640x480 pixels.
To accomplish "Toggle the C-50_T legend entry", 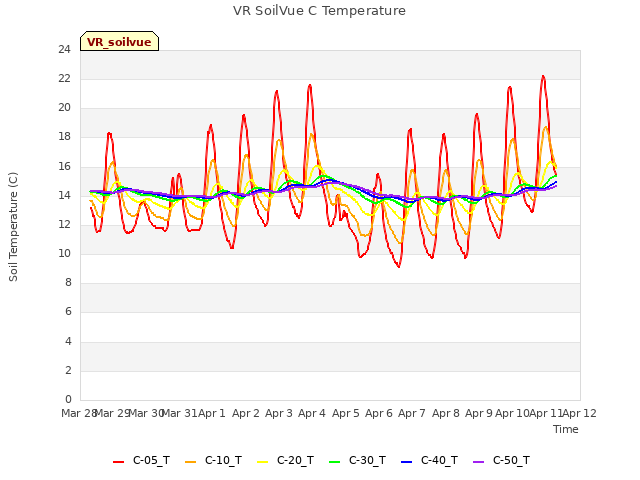I will (501, 460).
